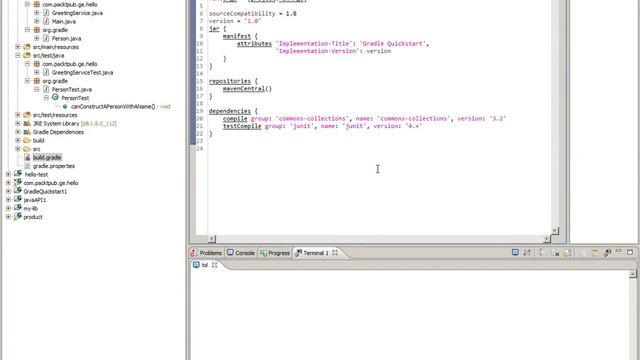Select the src folder in the tree

point(37,149)
